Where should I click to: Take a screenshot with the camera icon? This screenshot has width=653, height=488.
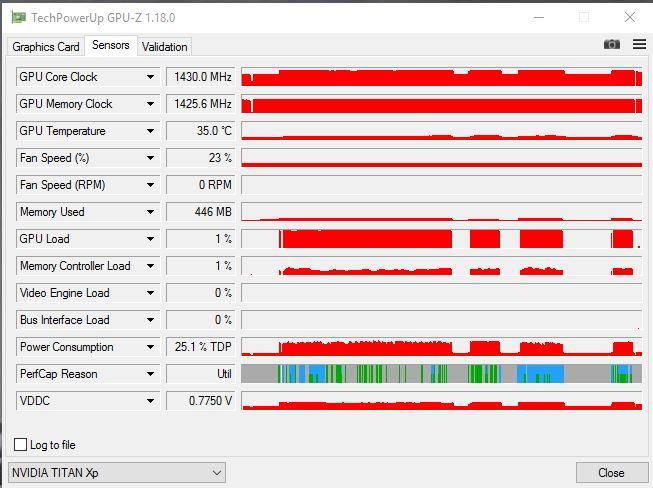[x=611, y=44]
